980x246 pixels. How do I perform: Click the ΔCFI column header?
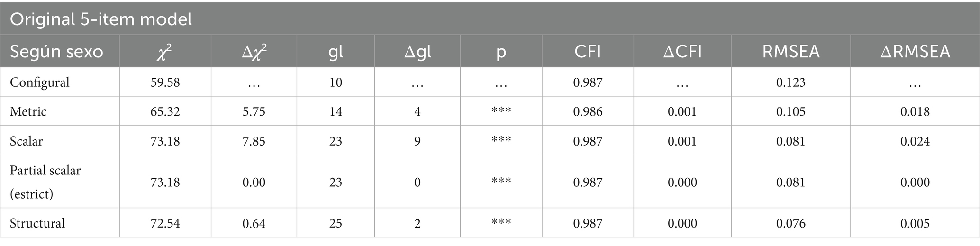pos(682,51)
